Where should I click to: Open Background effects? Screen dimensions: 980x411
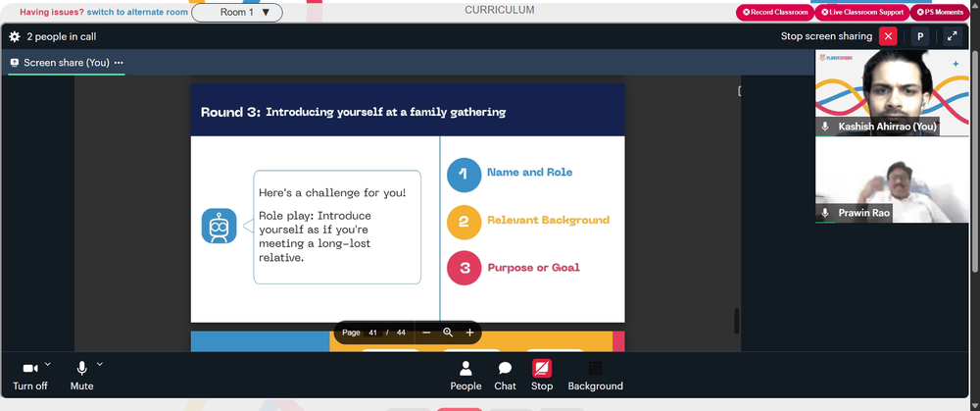595,376
